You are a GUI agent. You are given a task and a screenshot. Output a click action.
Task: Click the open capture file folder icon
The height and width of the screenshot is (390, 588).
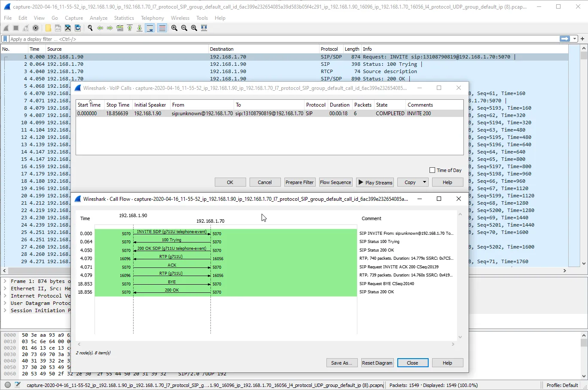click(48, 28)
